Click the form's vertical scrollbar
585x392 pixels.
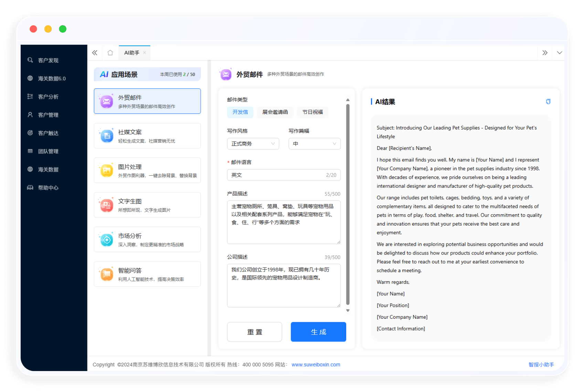[x=348, y=205]
